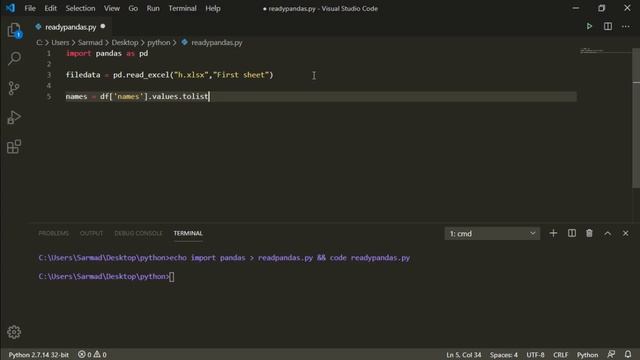Click the filedata variable on line 3
The width and height of the screenshot is (640, 360).
(x=83, y=75)
